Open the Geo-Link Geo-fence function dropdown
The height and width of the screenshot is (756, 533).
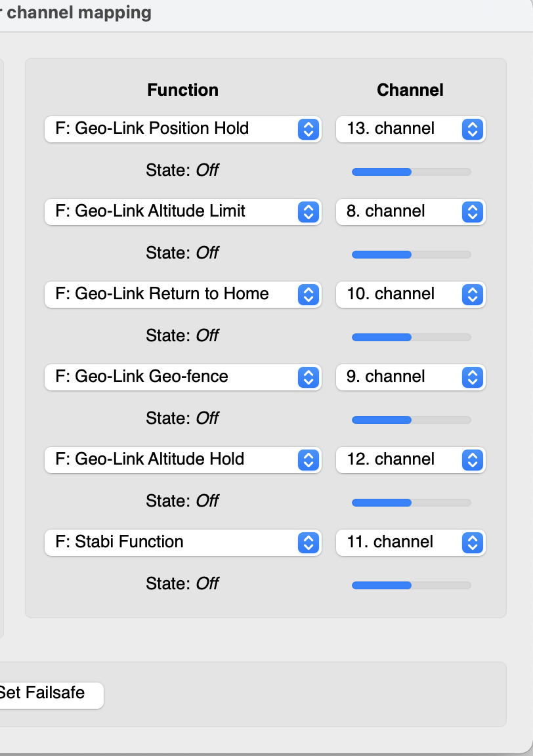pos(182,377)
